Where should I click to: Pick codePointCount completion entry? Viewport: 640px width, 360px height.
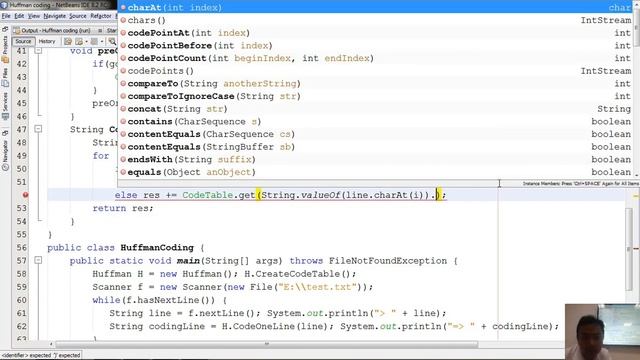click(x=376, y=58)
